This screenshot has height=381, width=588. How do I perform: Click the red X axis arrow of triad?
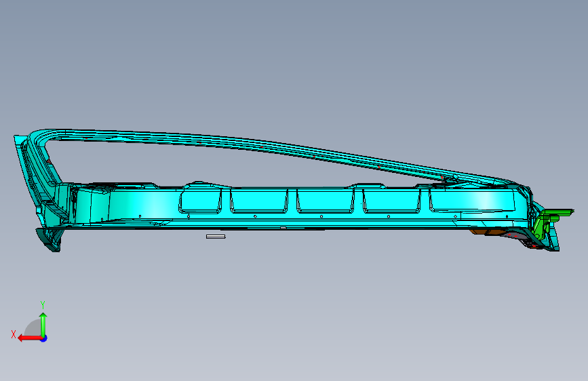pyautogui.click(x=29, y=338)
